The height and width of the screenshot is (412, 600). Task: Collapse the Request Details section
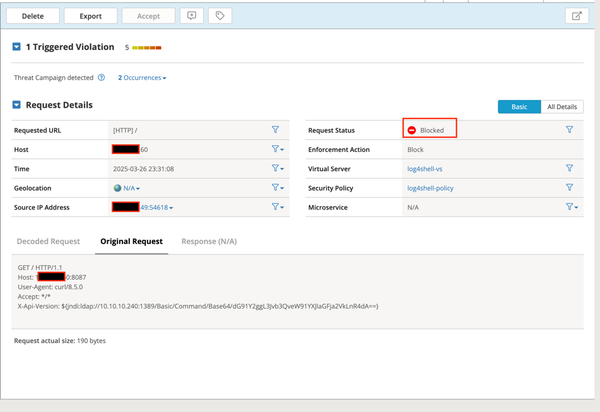pos(17,105)
